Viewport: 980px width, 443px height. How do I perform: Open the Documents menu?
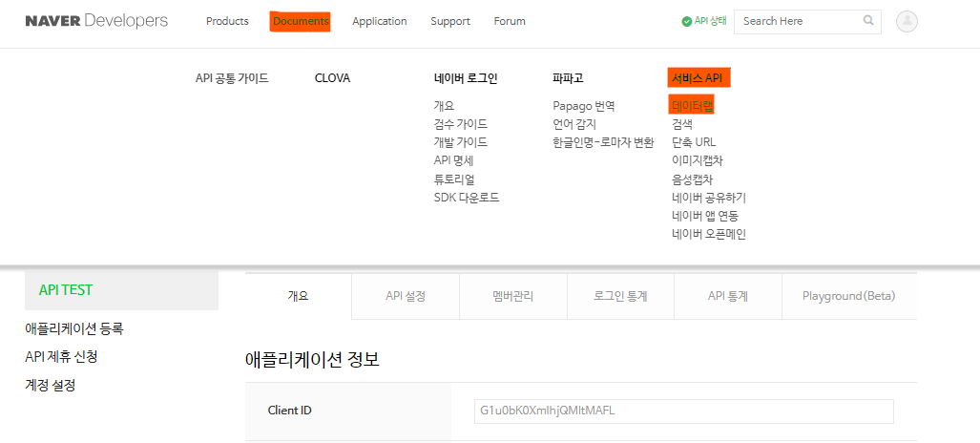(301, 21)
